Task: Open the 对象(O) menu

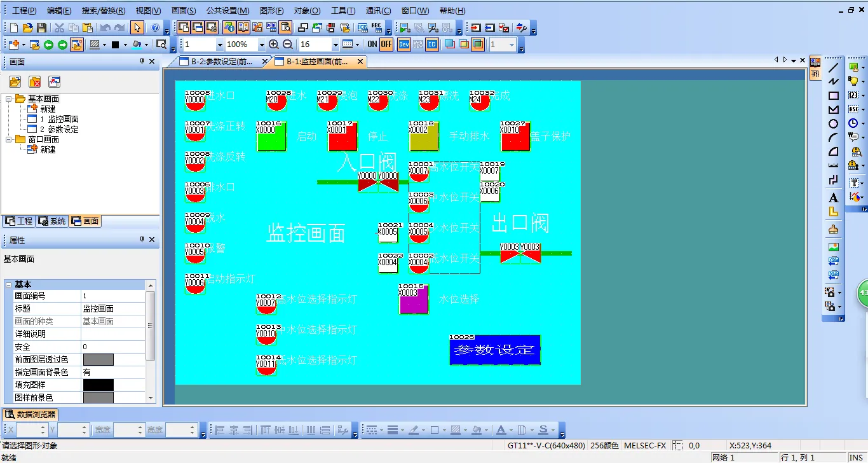Action: pos(307,11)
